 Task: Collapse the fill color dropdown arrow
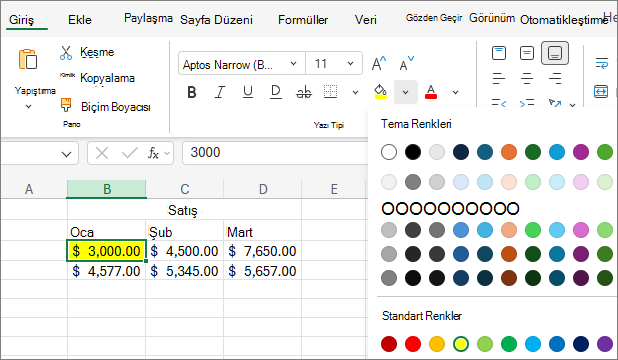[x=405, y=93]
